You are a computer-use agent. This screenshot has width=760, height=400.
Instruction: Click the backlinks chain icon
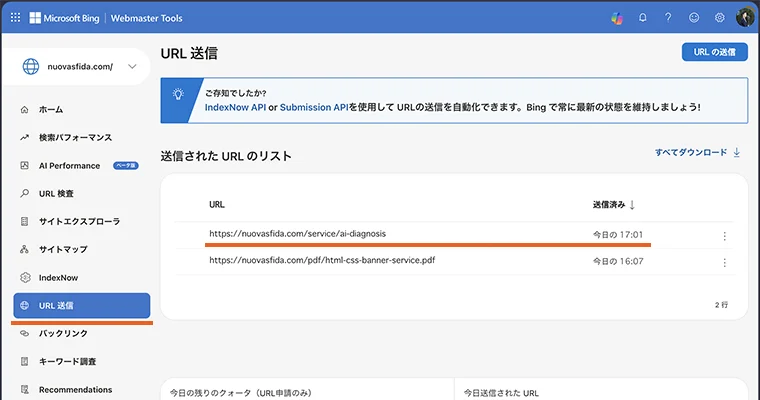coord(24,334)
